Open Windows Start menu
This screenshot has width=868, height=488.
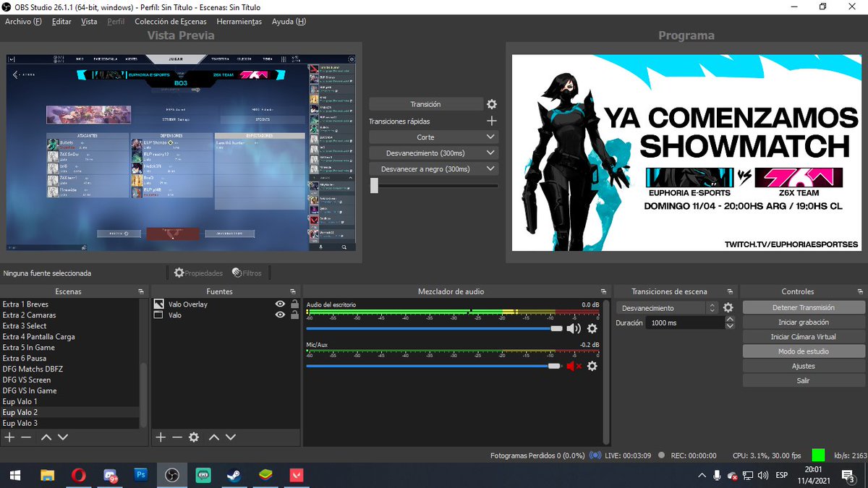tap(16, 475)
